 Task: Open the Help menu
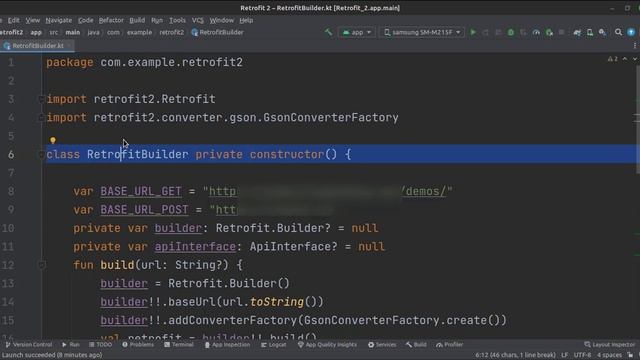[x=246, y=20]
